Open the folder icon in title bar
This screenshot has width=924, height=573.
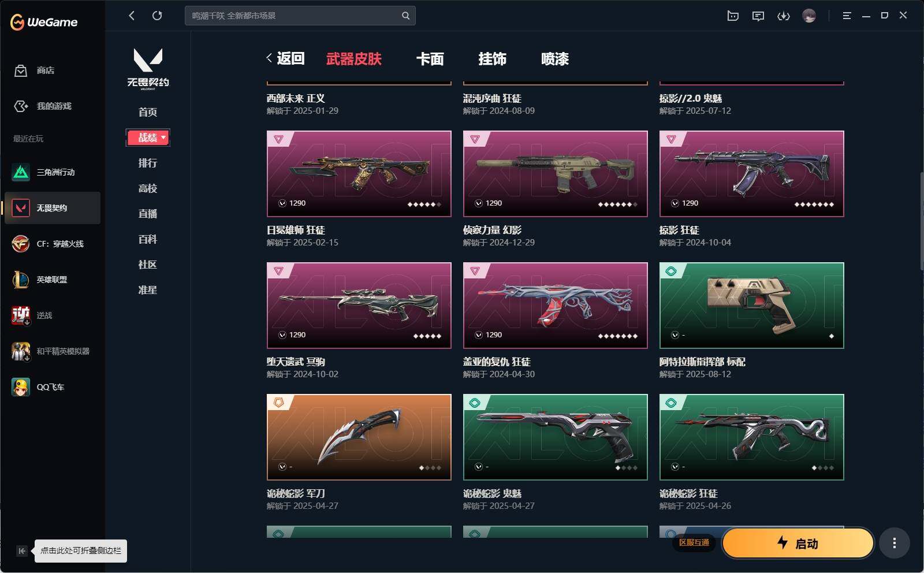[733, 16]
